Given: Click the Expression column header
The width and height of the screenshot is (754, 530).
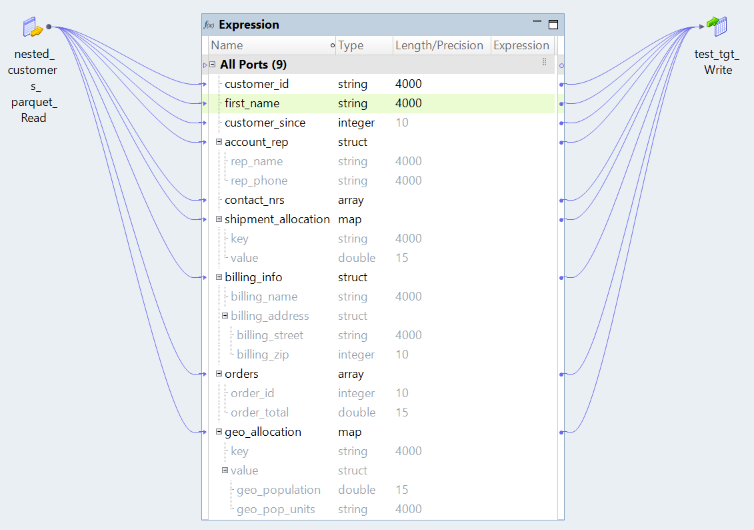Looking at the screenshot, I should [522, 45].
